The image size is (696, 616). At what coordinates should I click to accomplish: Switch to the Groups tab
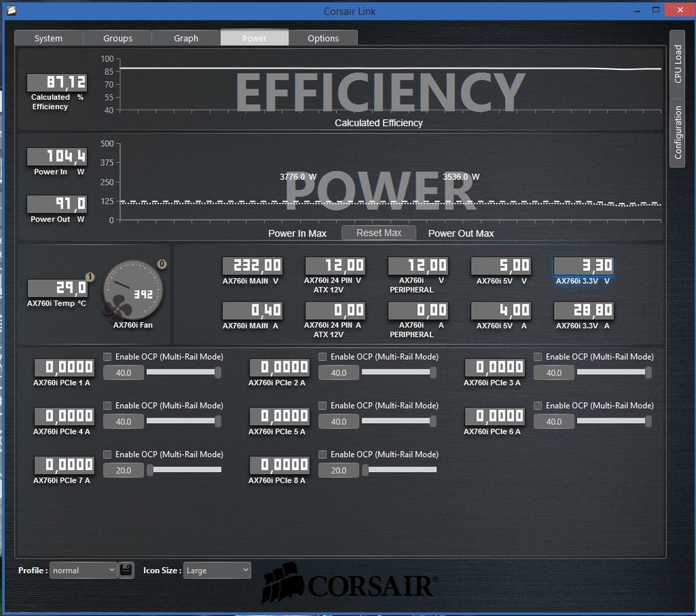[118, 38]
